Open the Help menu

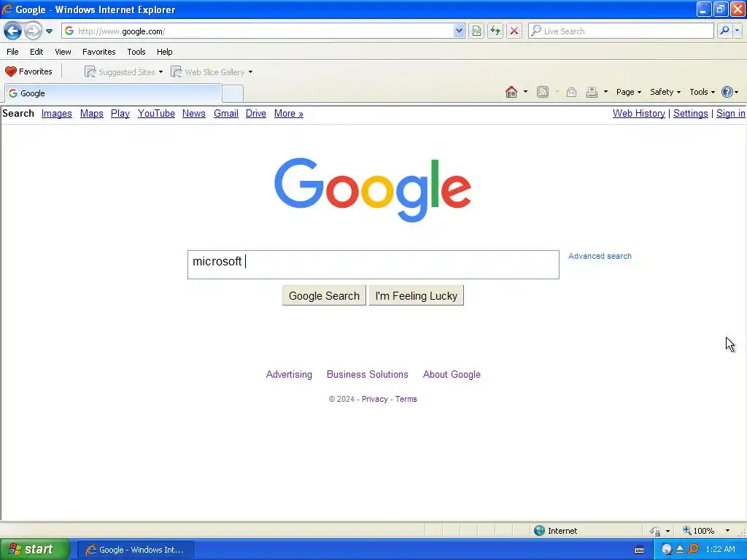164,52
